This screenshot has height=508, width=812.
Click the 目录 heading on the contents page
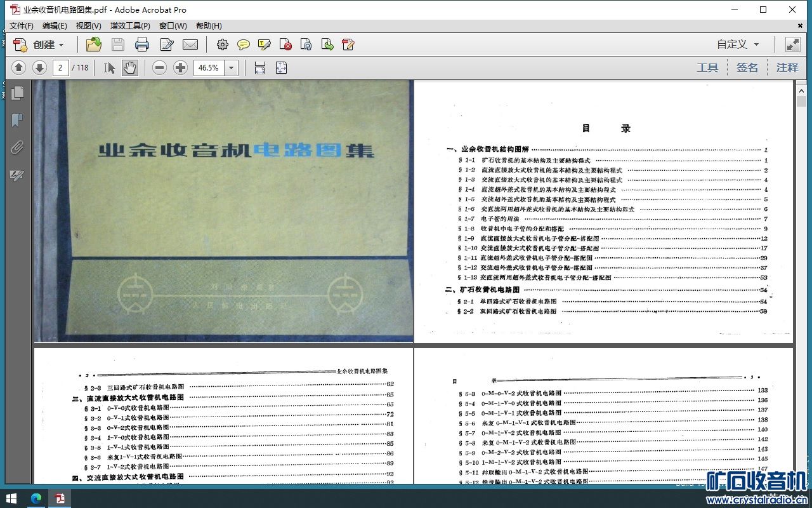coord(606,128)
